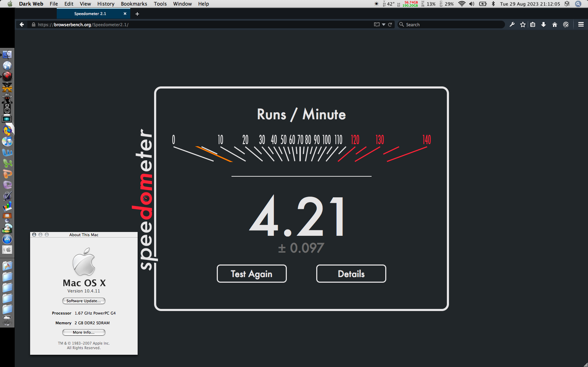The width and height of the screenshot is (588, 367).
Task: Toggle reader view book icon in address bar
Action: click(376, 24)
